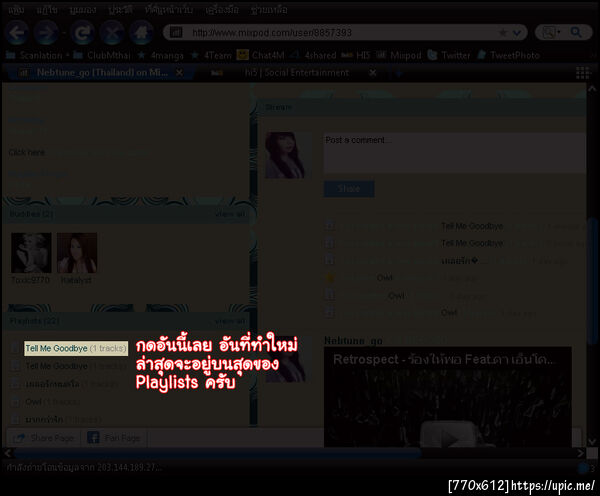Open the second menu bar item

click(x=47, y=10)
